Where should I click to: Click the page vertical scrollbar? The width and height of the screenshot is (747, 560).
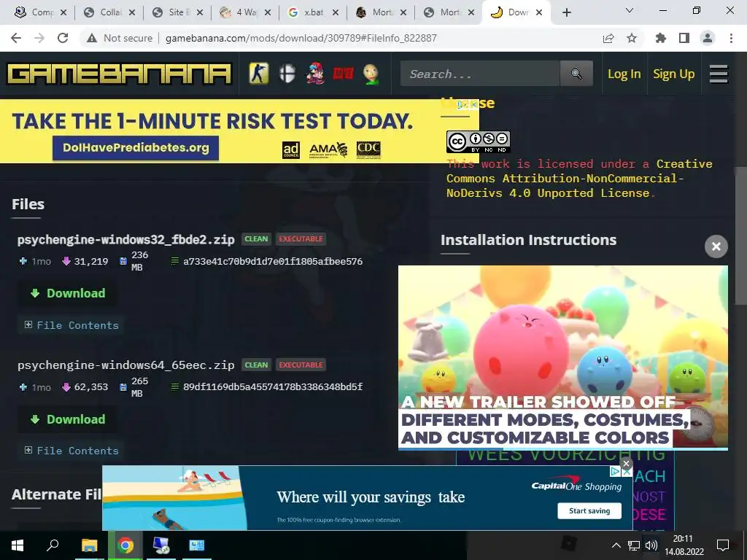[741, 236]
